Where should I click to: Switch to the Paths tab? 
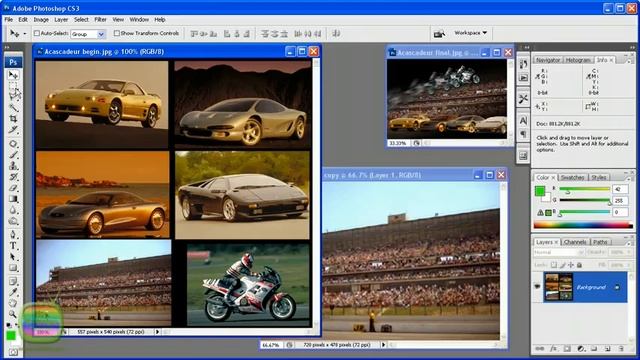(x=600, y=242)
